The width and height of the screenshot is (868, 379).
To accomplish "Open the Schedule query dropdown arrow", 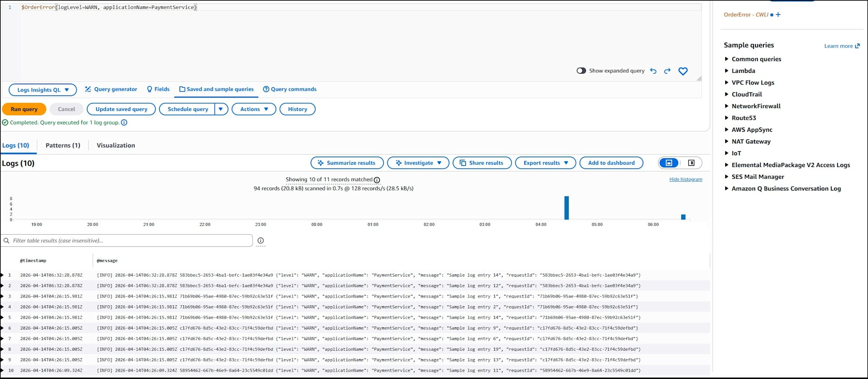I will pyautogui.click(x=221, y=109).
